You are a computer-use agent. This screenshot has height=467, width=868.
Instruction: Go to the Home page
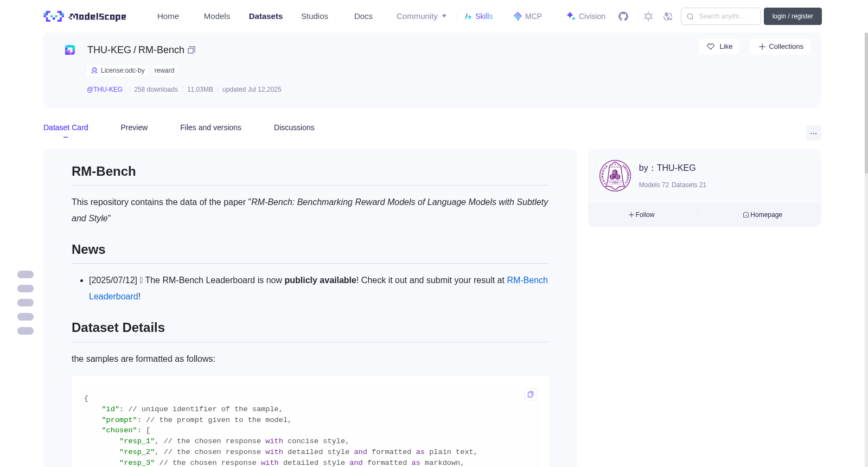(x=168, y=16)
